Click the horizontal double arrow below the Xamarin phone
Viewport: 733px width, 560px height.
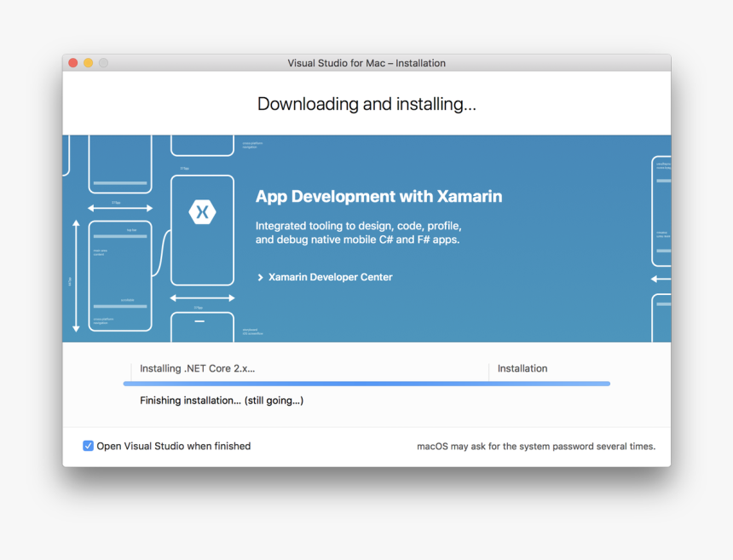click(202, 298)
